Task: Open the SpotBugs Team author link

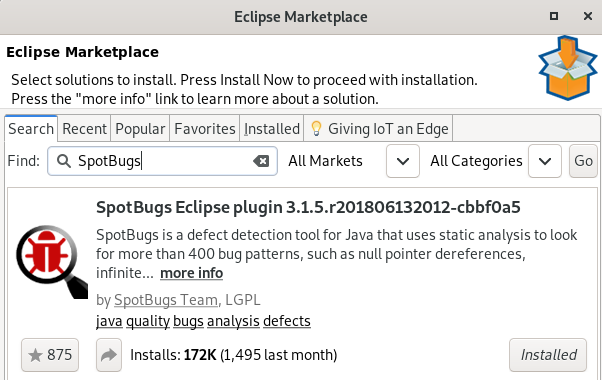Action: [166, 300]
